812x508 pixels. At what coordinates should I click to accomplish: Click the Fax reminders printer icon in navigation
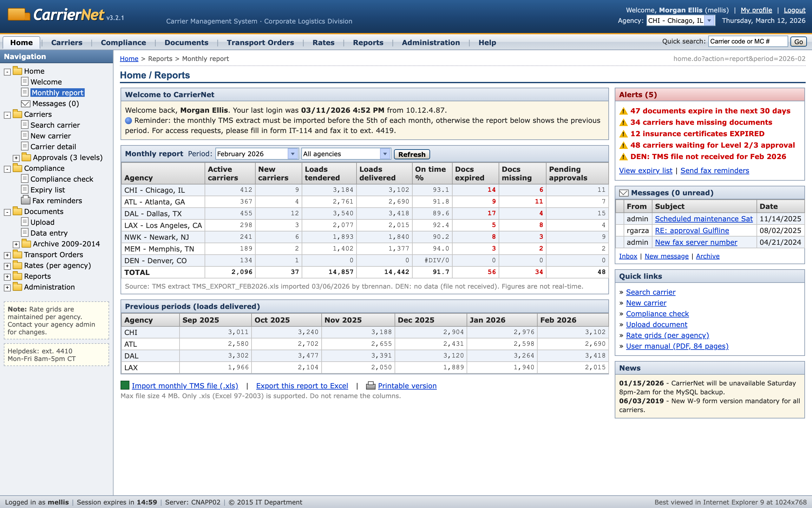(x=25, y=200)
